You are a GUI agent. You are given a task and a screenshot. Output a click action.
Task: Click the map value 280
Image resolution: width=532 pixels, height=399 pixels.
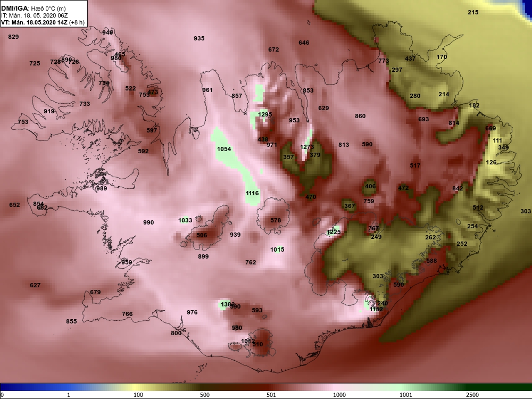click(x=415, y=96)
